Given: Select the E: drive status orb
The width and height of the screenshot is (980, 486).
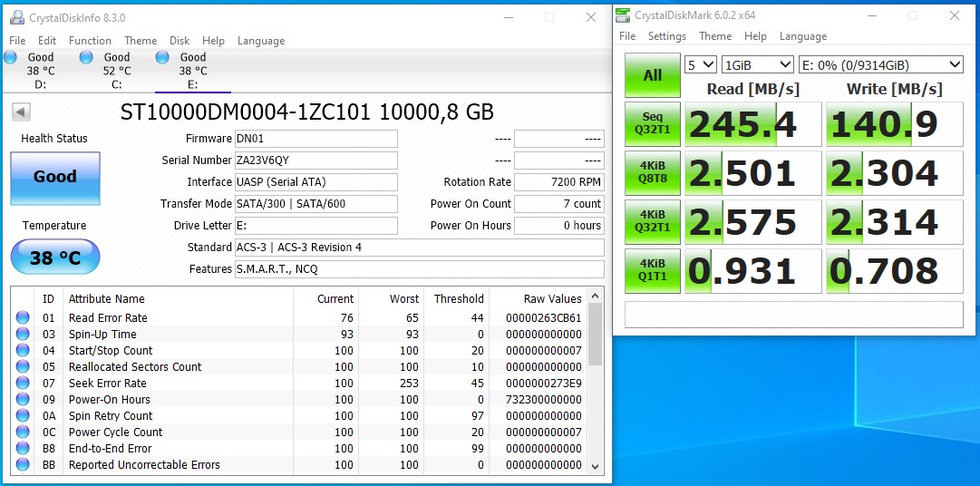Looking at the screenshot, I should pos(162,57).
